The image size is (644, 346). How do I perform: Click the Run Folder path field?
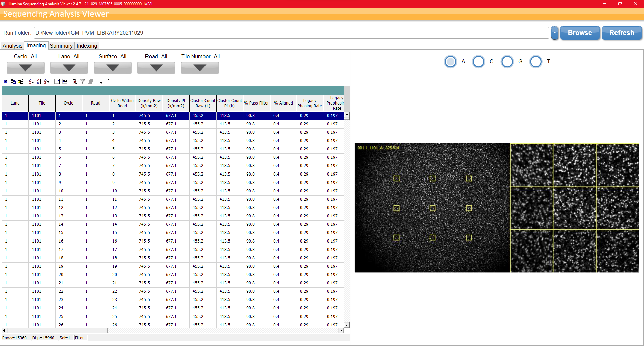[291, 33]
